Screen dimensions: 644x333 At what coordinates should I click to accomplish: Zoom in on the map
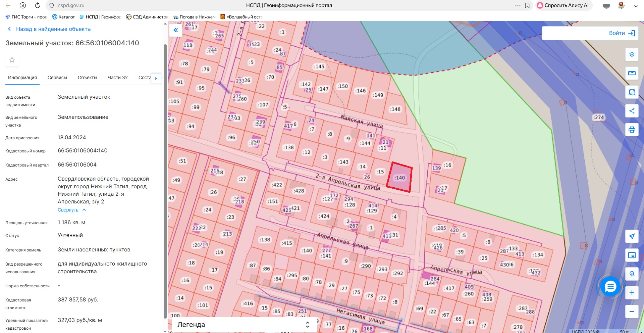click(632, 293)
